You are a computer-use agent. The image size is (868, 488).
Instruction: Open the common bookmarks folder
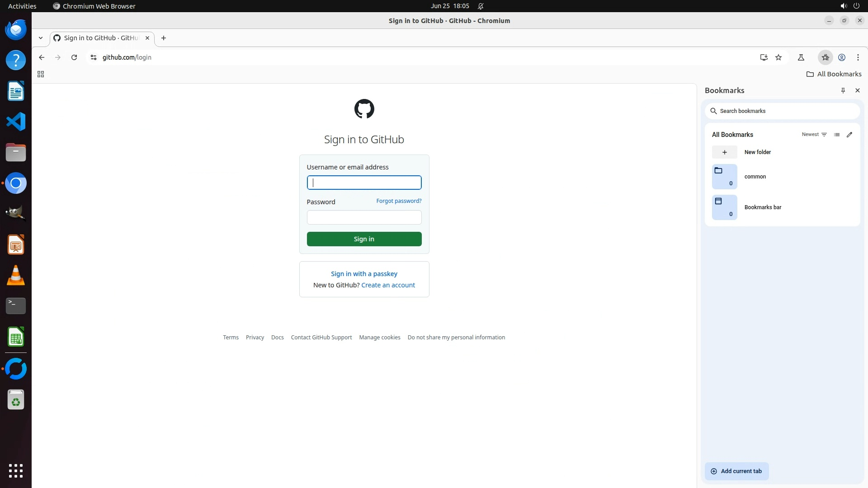(755, 177)
